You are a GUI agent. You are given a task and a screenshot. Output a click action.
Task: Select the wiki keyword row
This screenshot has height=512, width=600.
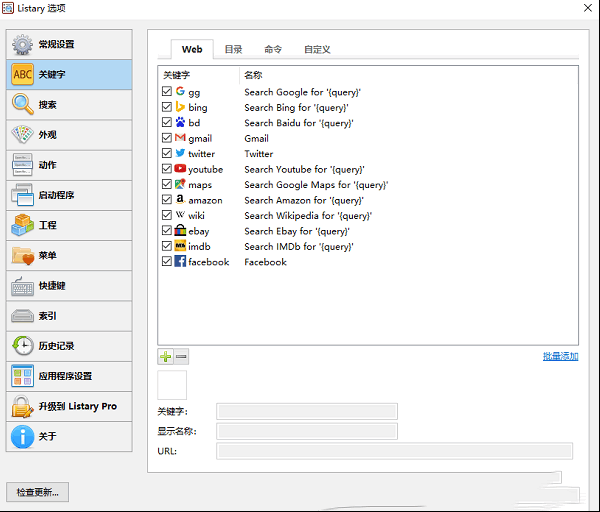pyautogui.click(x=300, y=216)
